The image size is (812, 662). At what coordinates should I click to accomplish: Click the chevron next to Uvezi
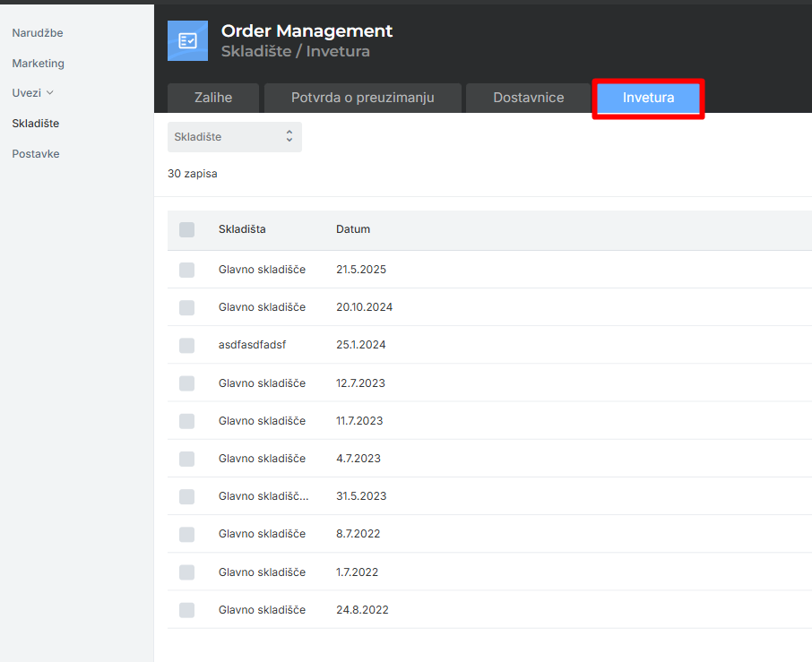tap(49, 92)
